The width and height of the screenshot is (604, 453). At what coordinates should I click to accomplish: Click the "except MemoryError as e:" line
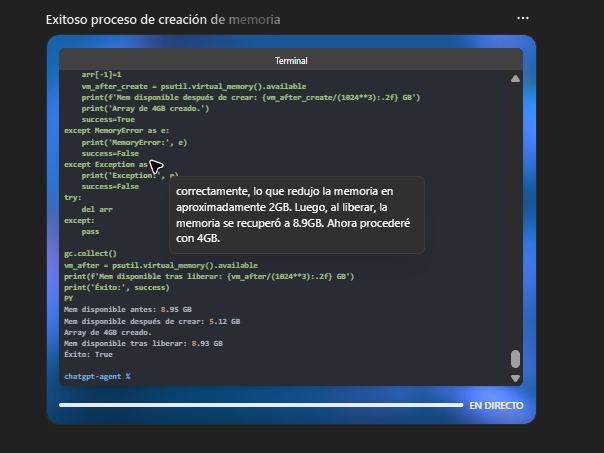[x=118, y=130]
